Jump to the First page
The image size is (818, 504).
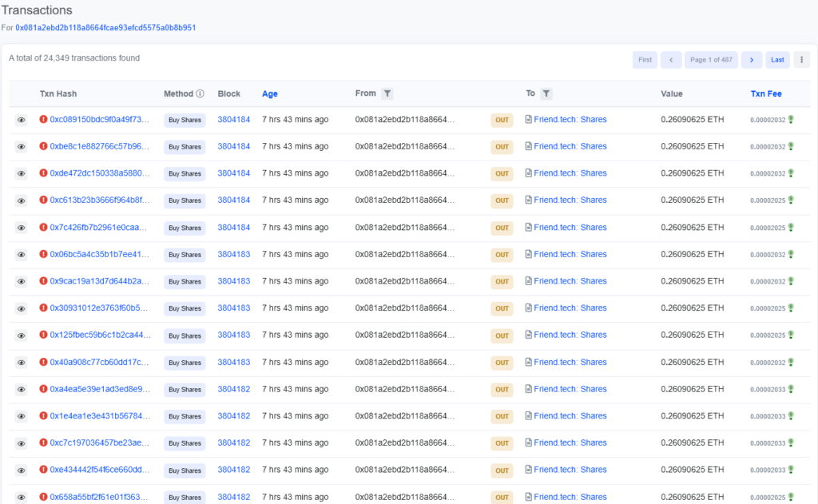point(645,60)
